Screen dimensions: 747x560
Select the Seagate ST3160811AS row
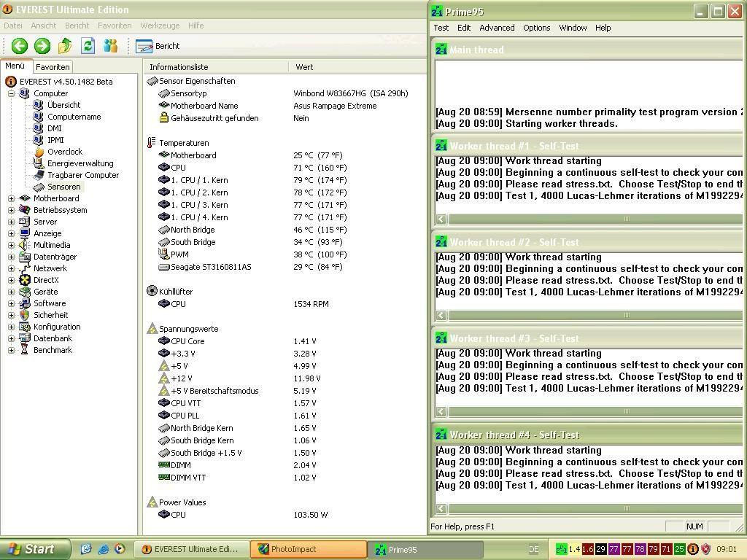[285, 267]
